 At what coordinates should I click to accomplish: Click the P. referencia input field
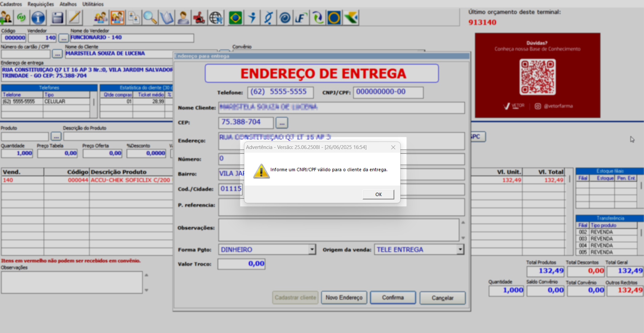[341, 207]
